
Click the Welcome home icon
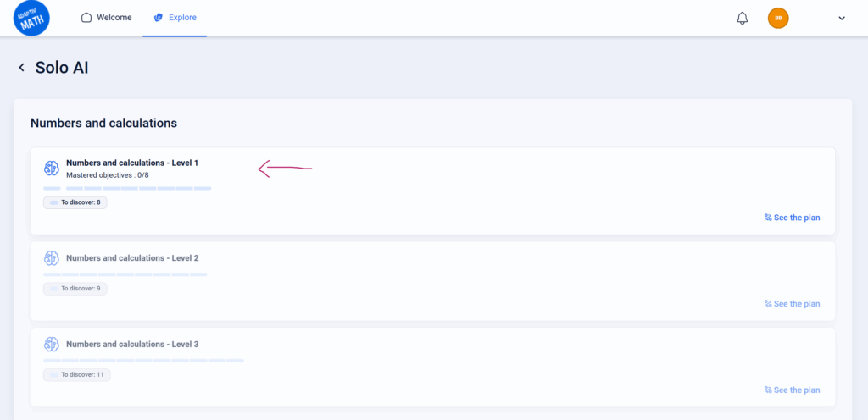tap(86, 18)
